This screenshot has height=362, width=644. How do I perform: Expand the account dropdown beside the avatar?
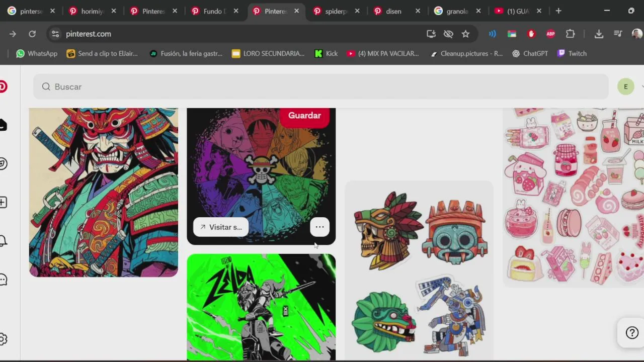click(642, 86)
